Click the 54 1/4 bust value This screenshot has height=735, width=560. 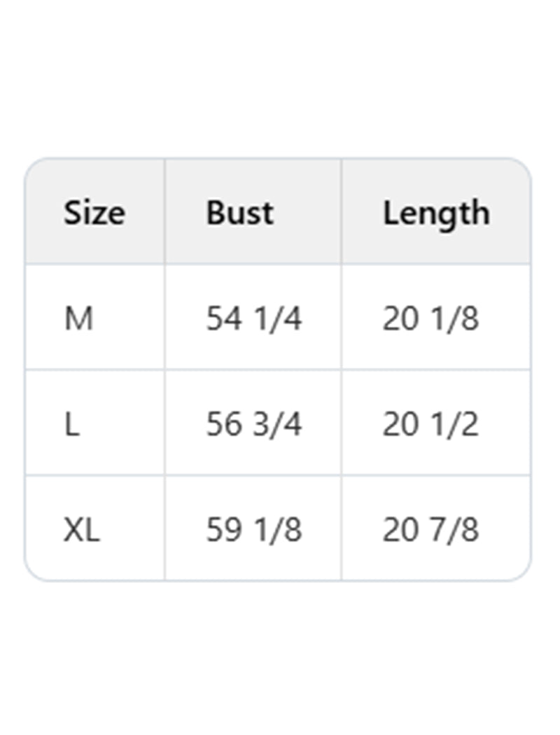click(x=254, y=319)
